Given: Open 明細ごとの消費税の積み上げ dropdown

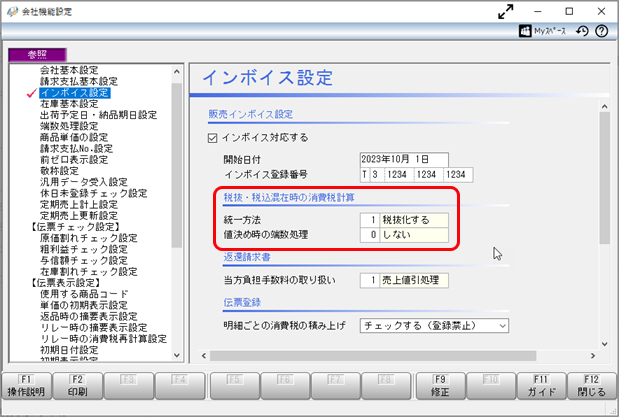Looking at the screenshot, I should 434,326.
